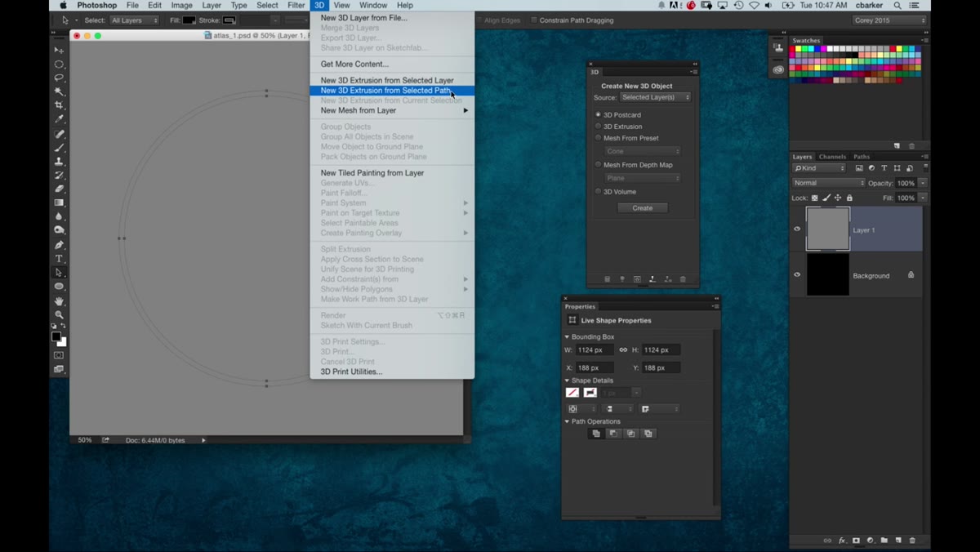Select the Eyedropper tool
The width and height of the screenshot is (980, 552).
tap(59, 119)
